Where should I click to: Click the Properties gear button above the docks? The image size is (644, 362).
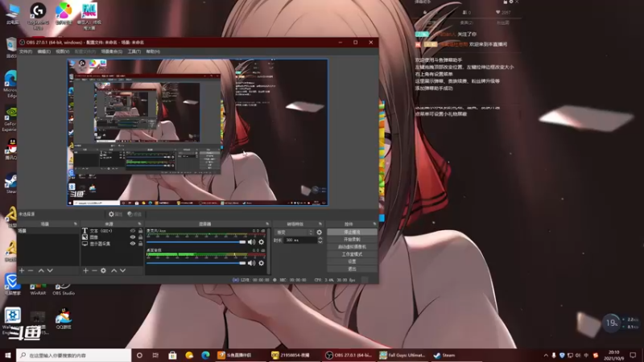(115, 214)
